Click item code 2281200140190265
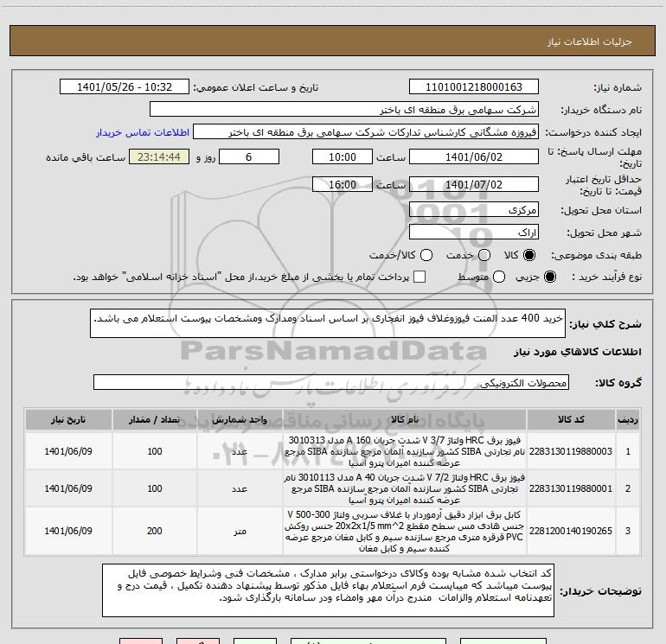This screenshot has height=644, width=666. click(x=571, y=531)
